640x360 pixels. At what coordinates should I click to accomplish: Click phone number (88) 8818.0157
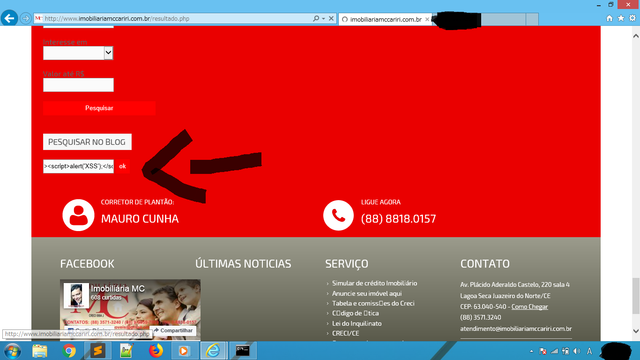coord(398,219)
